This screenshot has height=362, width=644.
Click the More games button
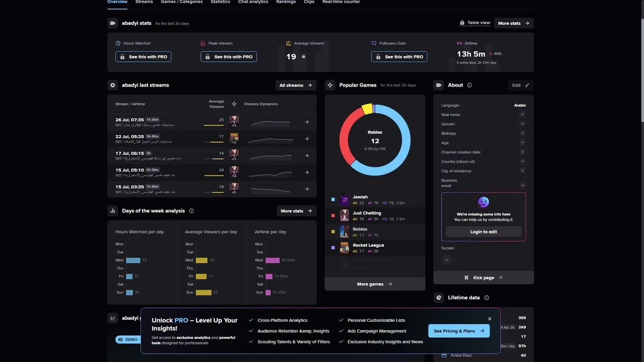pos(375,284)
